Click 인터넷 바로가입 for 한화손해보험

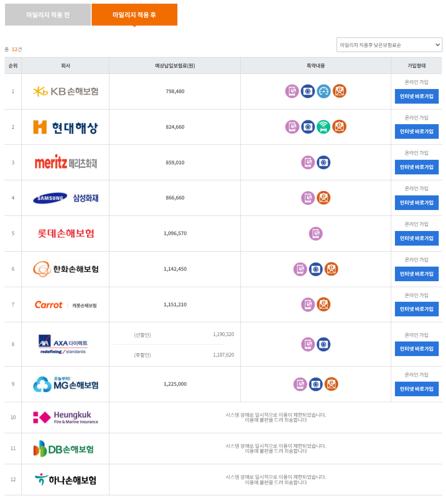click(416, 274)
